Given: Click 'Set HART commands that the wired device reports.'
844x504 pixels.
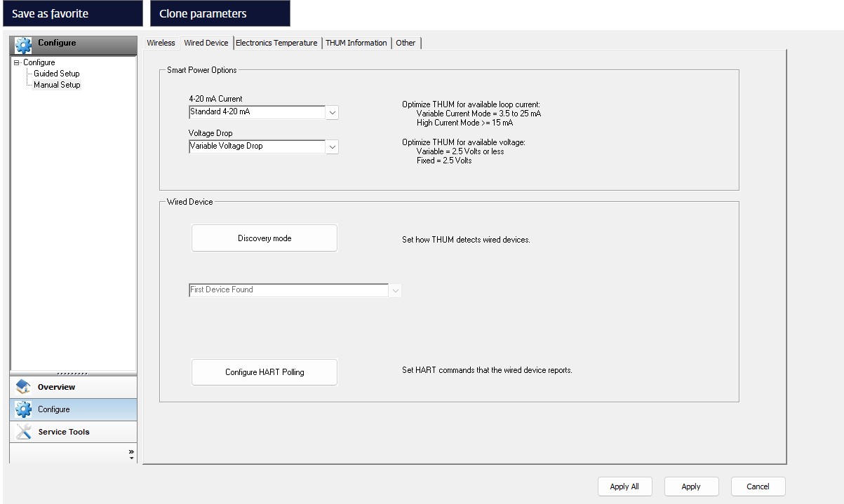Looking at the screenshot, I should [x=487, y=370].
